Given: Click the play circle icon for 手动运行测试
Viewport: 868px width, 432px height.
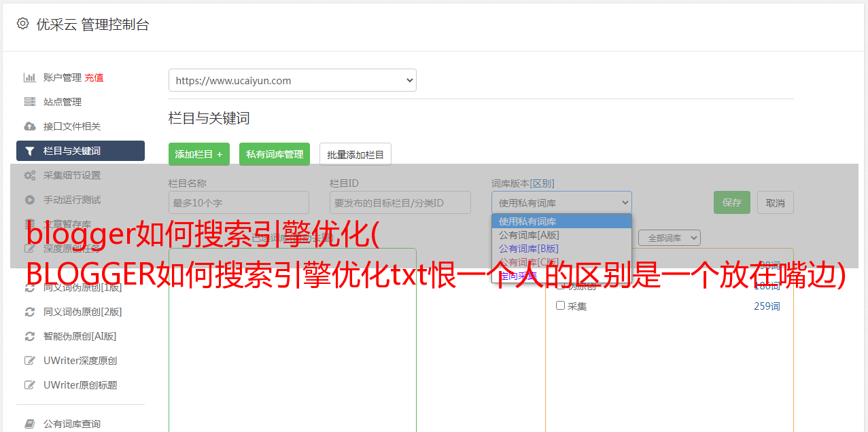Looking at the screenshot, I should [x=30, y=200].
